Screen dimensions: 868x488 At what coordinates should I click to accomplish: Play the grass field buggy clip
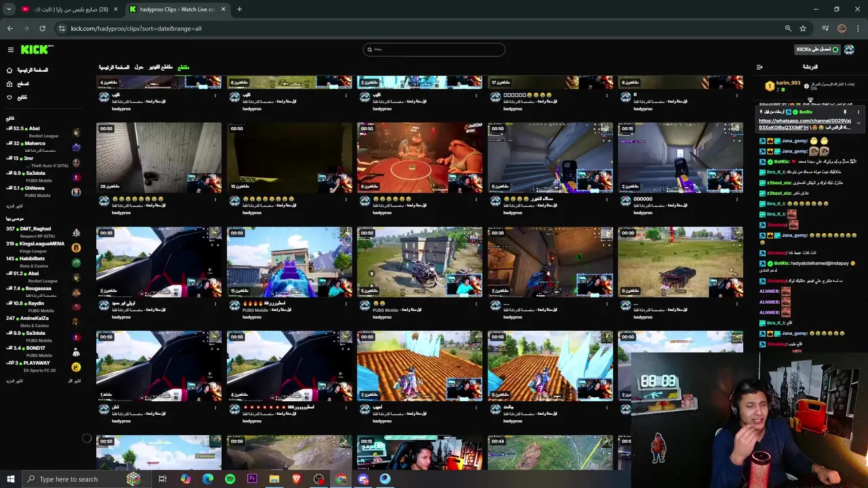[x=680, y=262]
